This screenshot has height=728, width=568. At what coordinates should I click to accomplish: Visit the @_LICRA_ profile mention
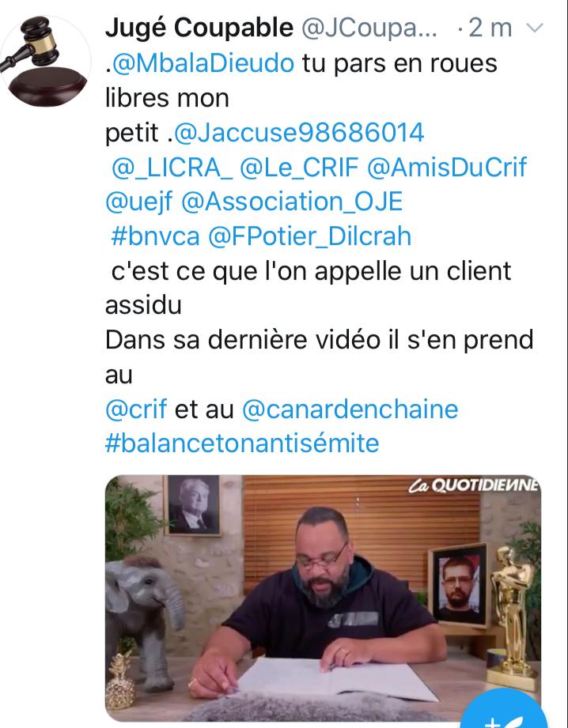172,168
